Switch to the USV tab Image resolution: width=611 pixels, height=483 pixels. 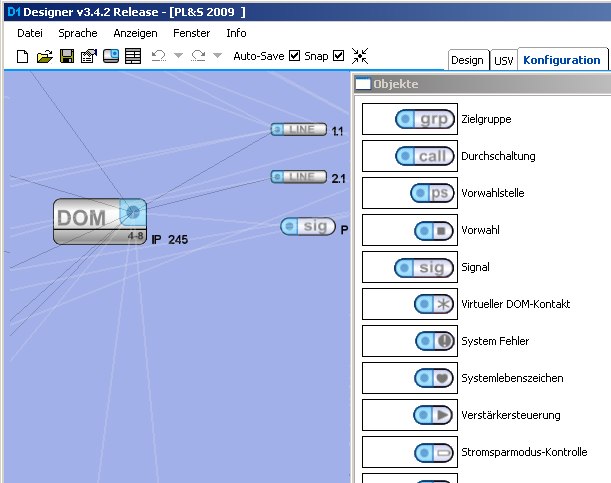pyautogui.click(x=504, y=61)
